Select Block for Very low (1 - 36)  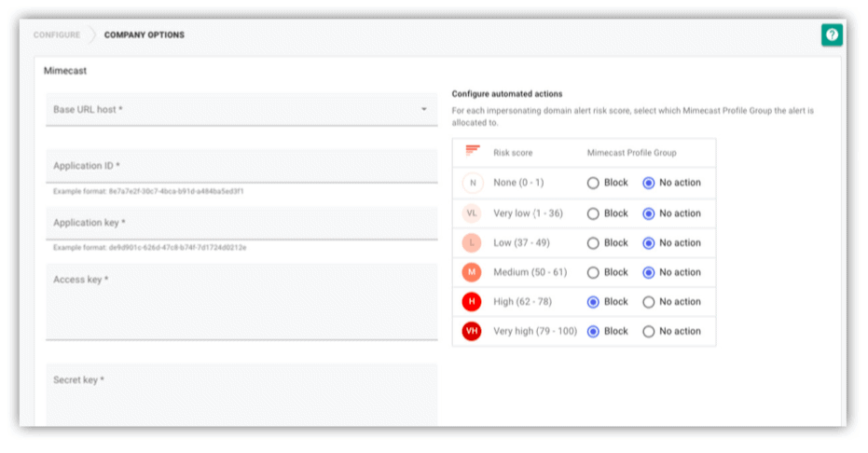[593, 213]
